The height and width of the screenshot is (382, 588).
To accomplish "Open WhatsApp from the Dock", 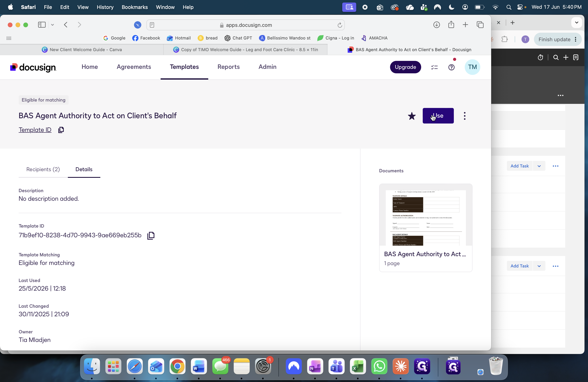I will coord(379,366).
